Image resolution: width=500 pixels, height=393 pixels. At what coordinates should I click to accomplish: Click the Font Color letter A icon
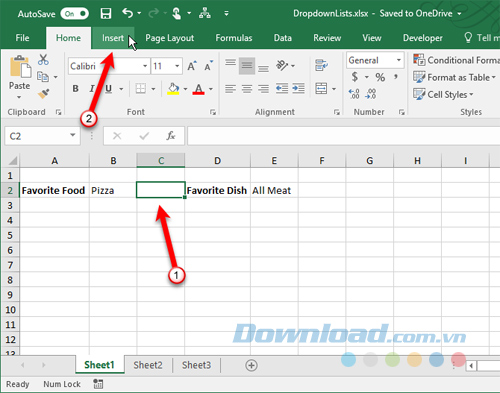point(199,89)
